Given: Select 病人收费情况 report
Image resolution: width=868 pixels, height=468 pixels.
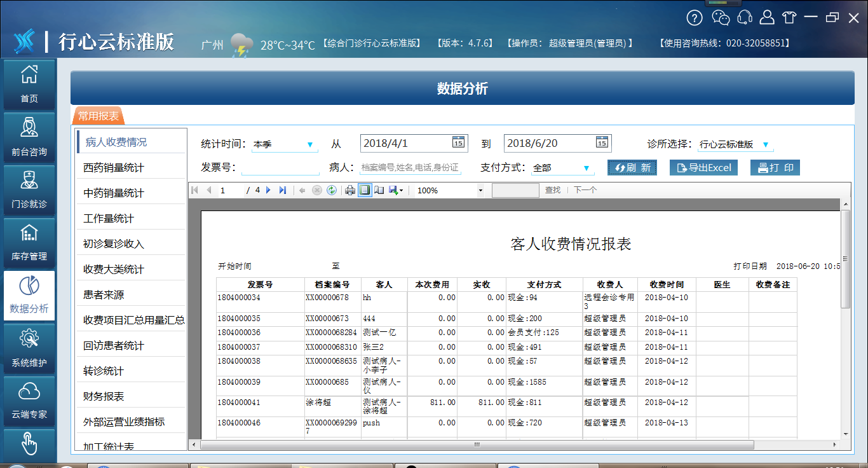Looking at the screenshot, I should point(132,142).
